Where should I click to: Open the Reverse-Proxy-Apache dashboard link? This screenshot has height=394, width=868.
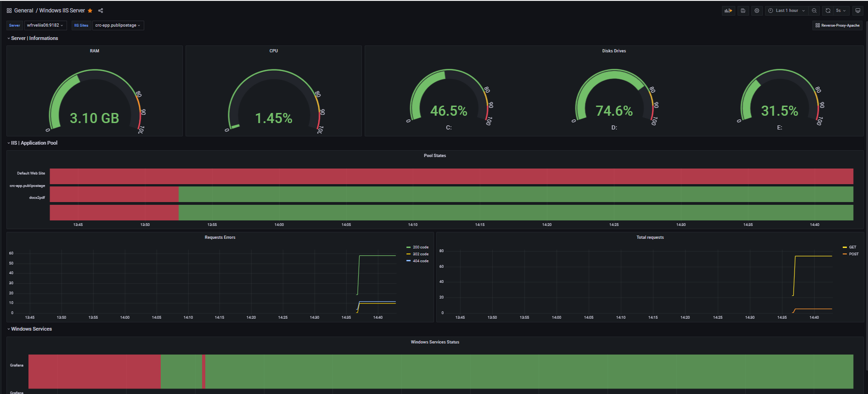(838, 25)
